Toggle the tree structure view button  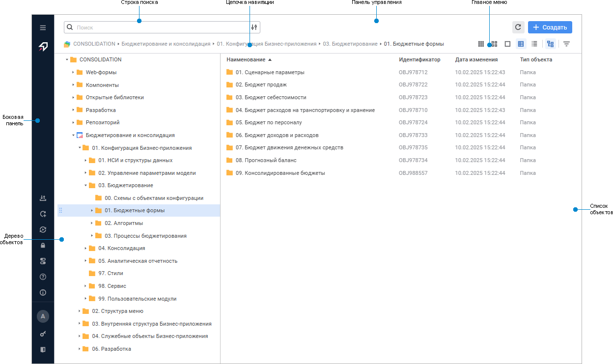[x=550, y=43]
